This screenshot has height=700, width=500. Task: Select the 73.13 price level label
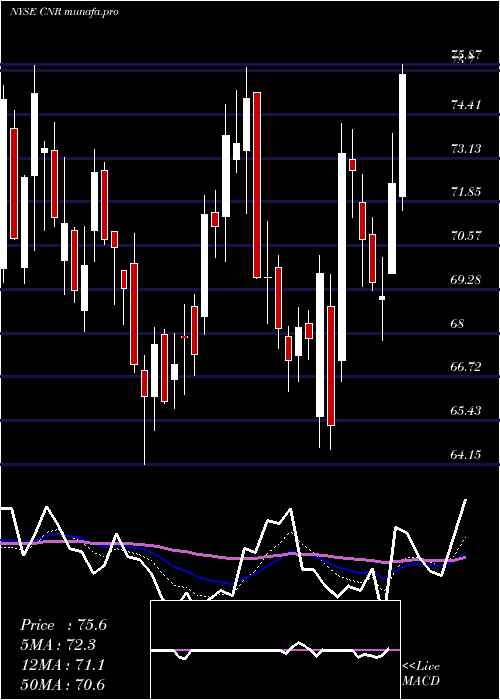pyautogui.click(x=466, y=149)
